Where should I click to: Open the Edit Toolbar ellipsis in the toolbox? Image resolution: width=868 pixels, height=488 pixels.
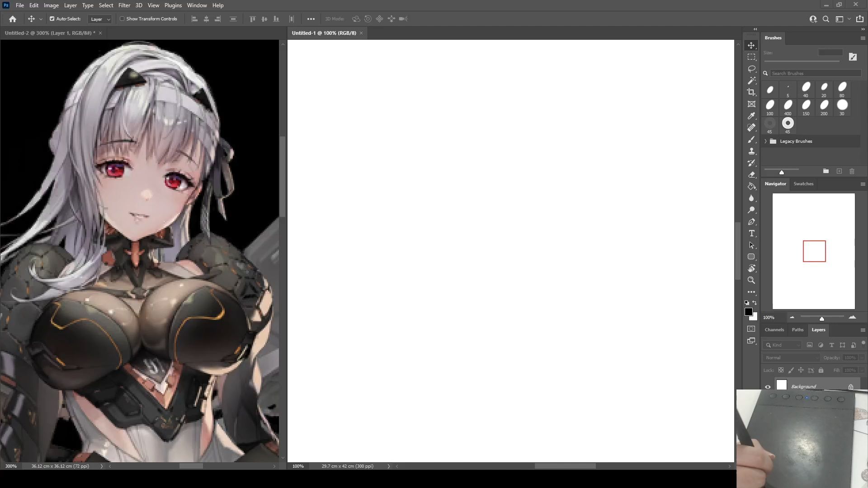point(751,292)
